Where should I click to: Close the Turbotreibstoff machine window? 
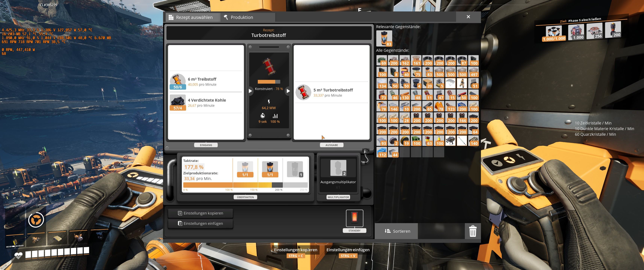(x=468, y=17)
